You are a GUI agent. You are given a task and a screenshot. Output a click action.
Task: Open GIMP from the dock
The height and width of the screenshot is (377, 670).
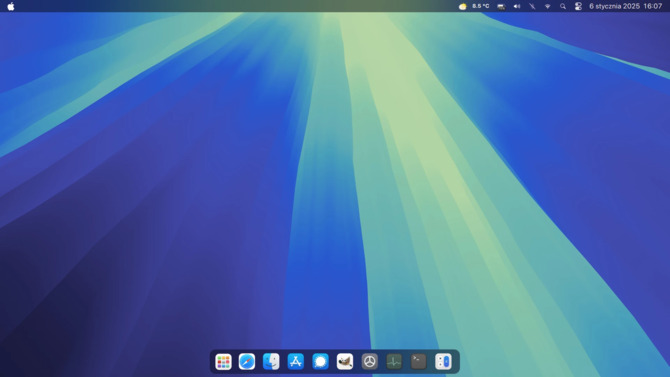pos(345,362)
